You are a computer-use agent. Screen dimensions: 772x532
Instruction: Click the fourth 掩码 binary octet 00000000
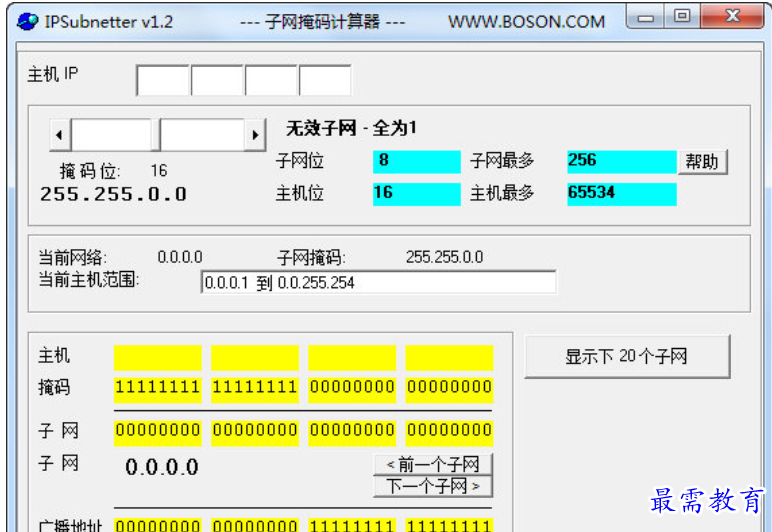tap(449, 389)
